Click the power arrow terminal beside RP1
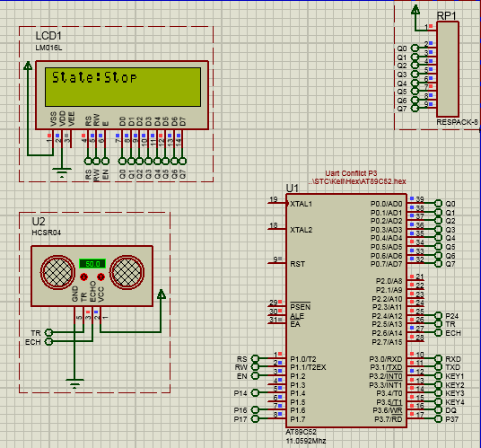481x448 pixels. pos(415,10)
